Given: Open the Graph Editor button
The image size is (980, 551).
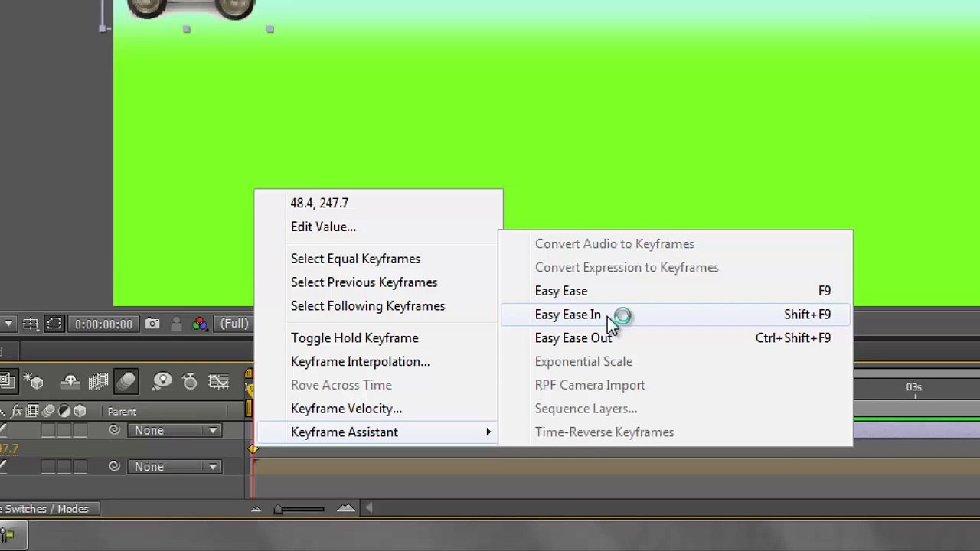Looking at the screenshot, I should 219,381.
